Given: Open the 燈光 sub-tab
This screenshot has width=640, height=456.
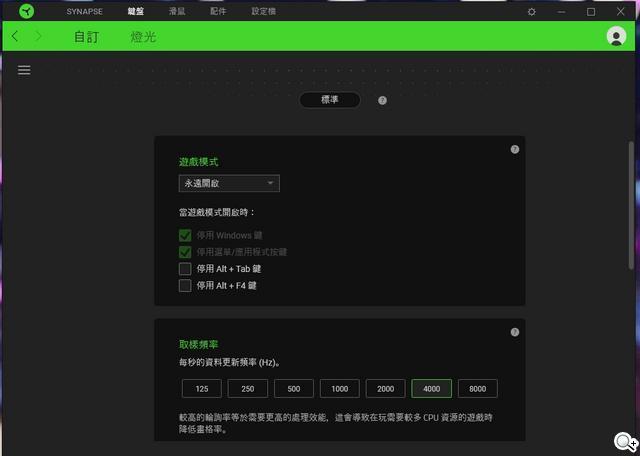Looking at the screenshot, I should click(x=143, y=37).
